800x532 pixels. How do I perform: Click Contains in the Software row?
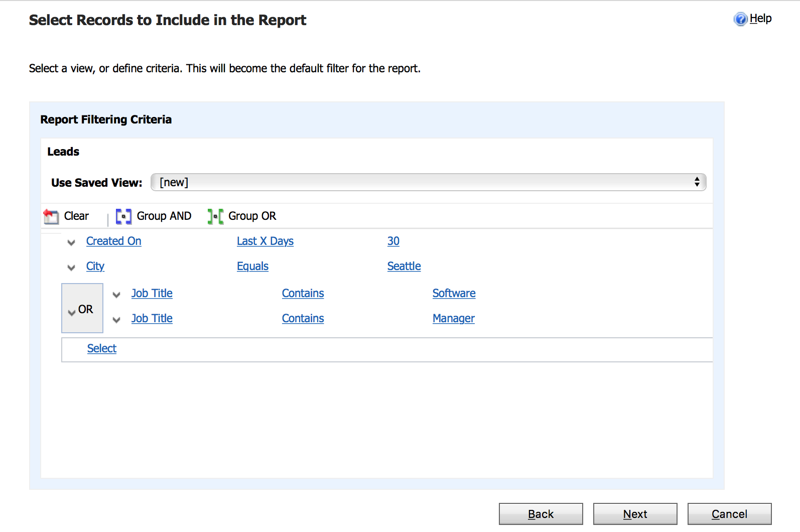pos(303,293)
